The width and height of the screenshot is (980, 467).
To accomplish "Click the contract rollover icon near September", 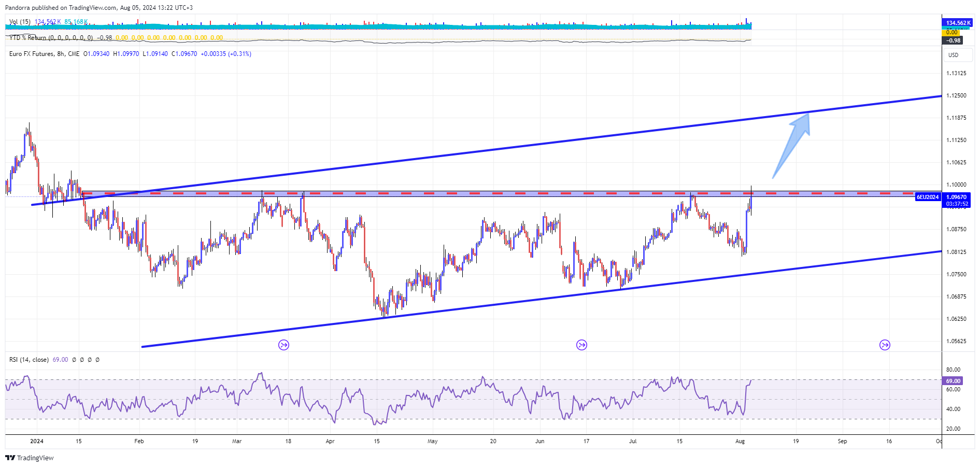I will click(885, 345).
